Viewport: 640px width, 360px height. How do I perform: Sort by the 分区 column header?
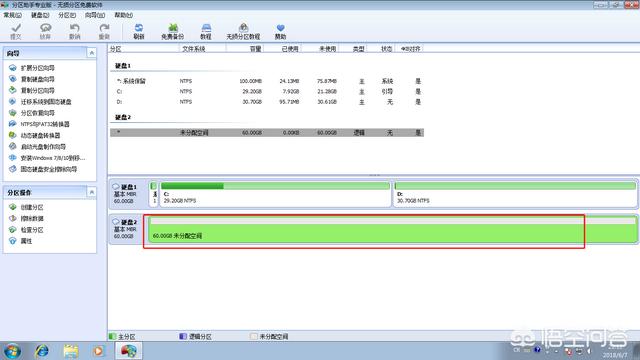pos(144,49)
